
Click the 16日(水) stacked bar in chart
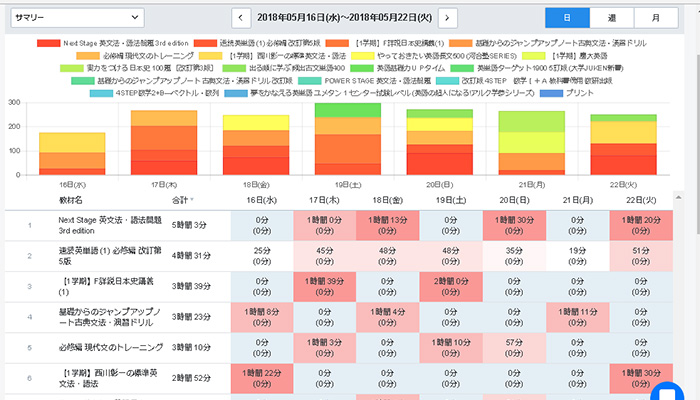pos(72,155)
